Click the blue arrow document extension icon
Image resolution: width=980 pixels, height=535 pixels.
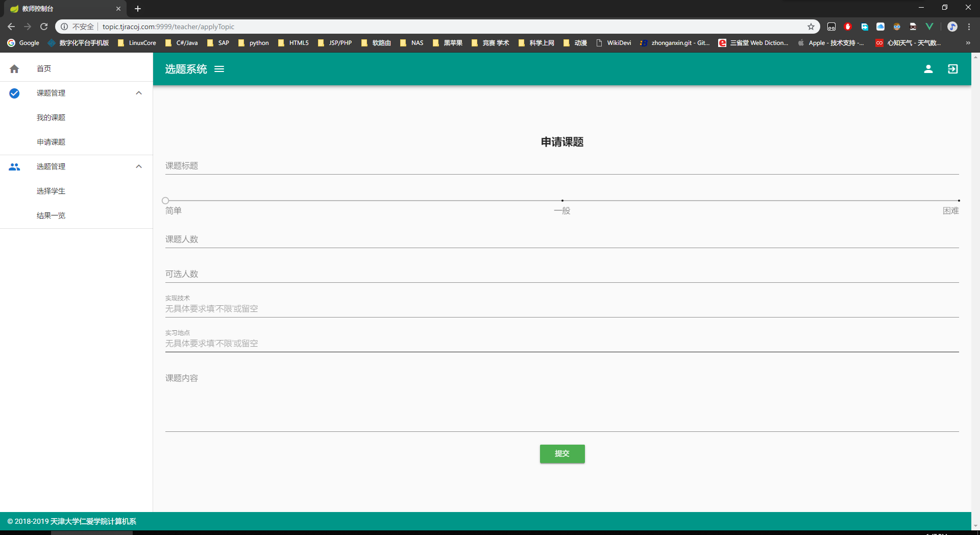(x=864, y=27)
